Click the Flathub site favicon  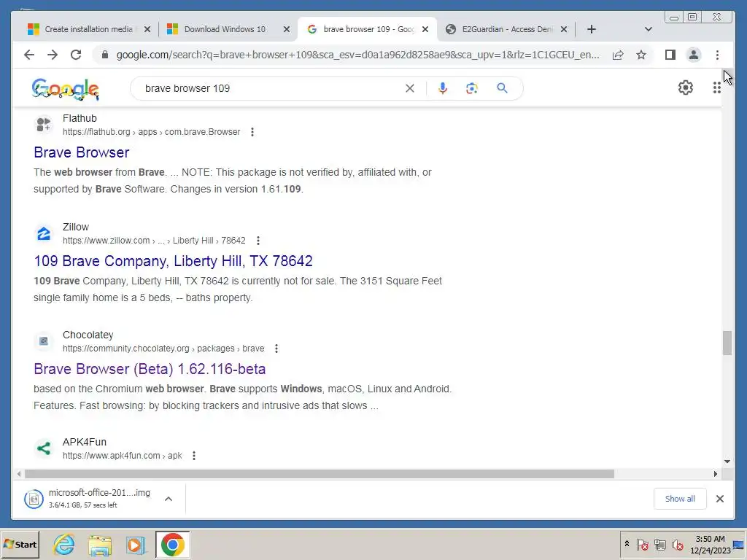tap(43, 125)
